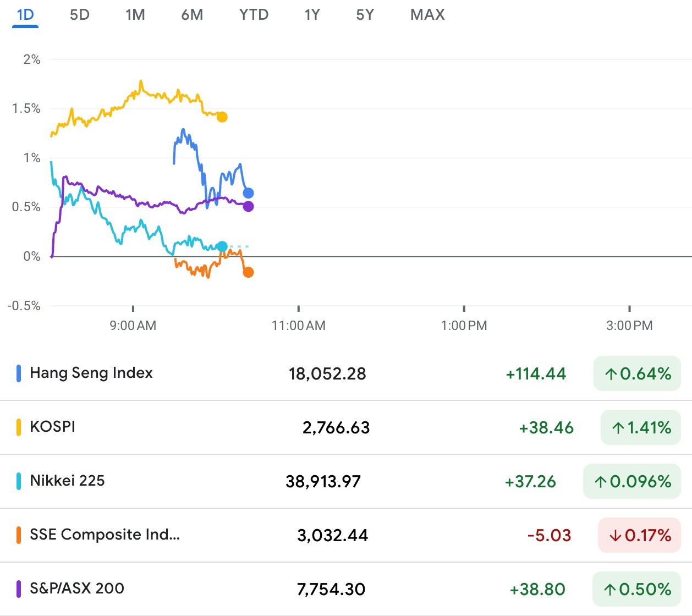Click the teal Nikkei endpoint dot on chart
Screen dimensions: 692x616
[222, 246]
